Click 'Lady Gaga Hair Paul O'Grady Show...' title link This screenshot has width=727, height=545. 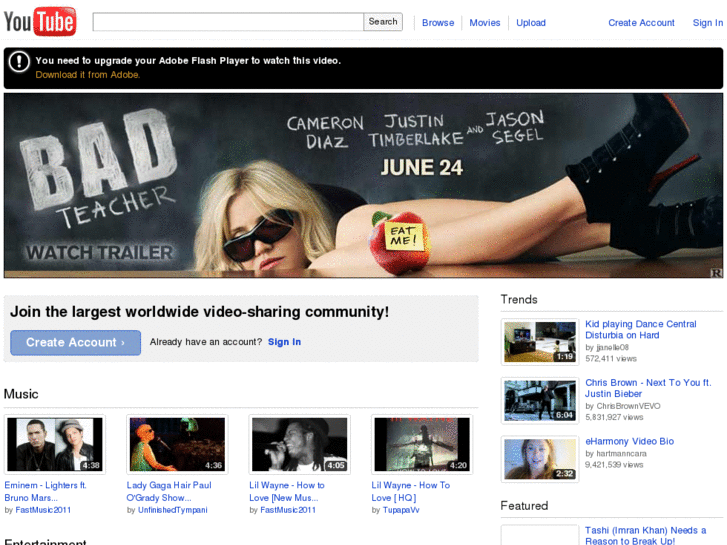[169, 491]
